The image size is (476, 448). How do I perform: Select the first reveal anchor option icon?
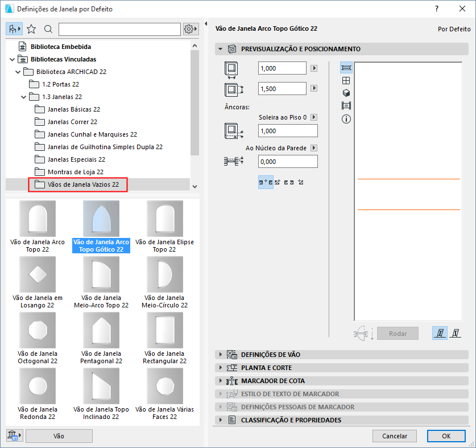point(266,182)
